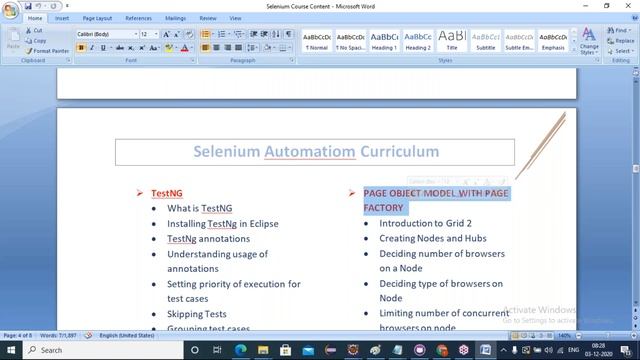Click the Word Help icon

point(635,18)
